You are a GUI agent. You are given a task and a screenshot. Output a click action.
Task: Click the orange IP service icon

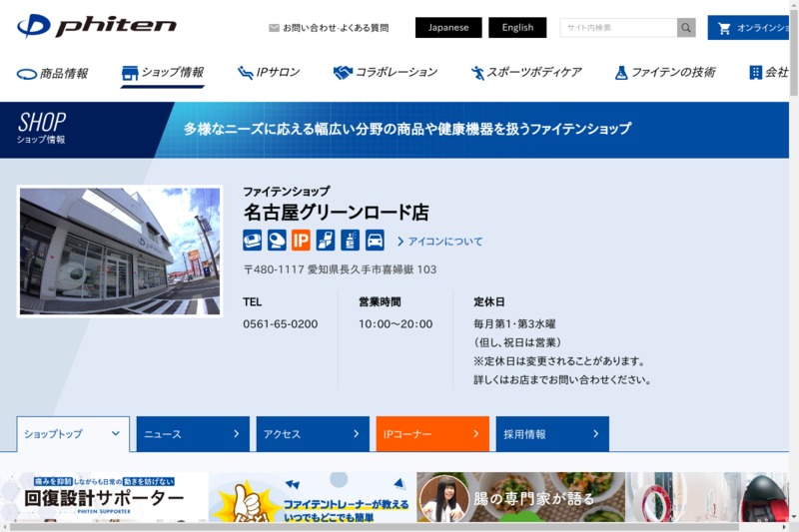[x=302, y=241]
